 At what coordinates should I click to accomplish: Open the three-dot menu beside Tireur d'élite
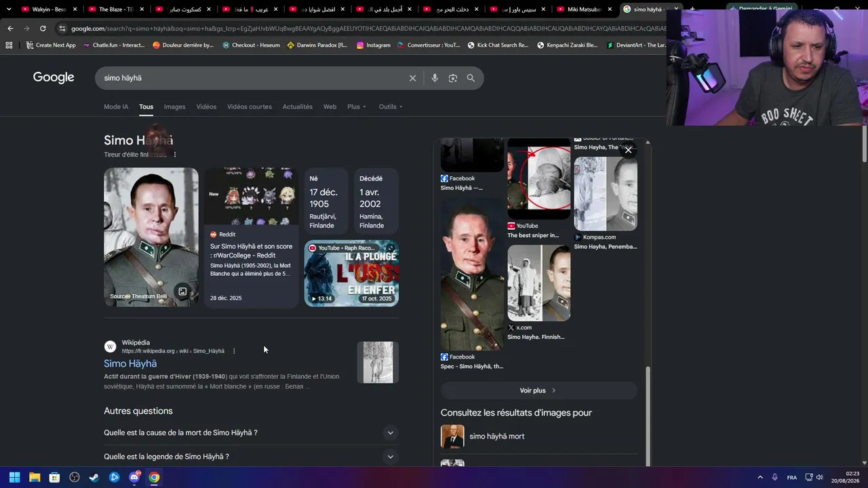pyautogui.click(x=175, y=155)
